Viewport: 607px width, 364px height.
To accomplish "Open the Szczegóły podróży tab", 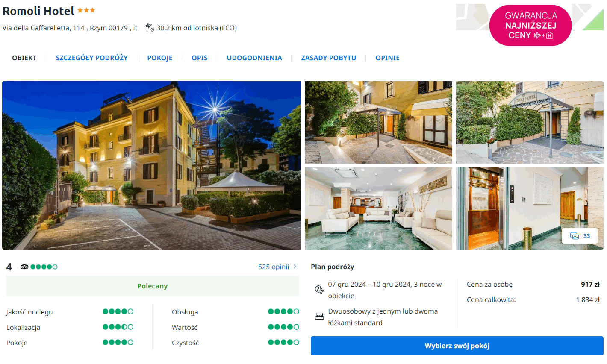I will point(91,58).
